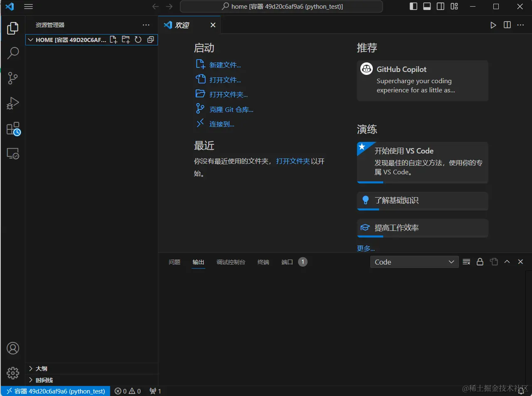The height and width of the screenshot is (396, 532).
Task: Open the Search view in the activity bar
Action: tap(13, 53)
